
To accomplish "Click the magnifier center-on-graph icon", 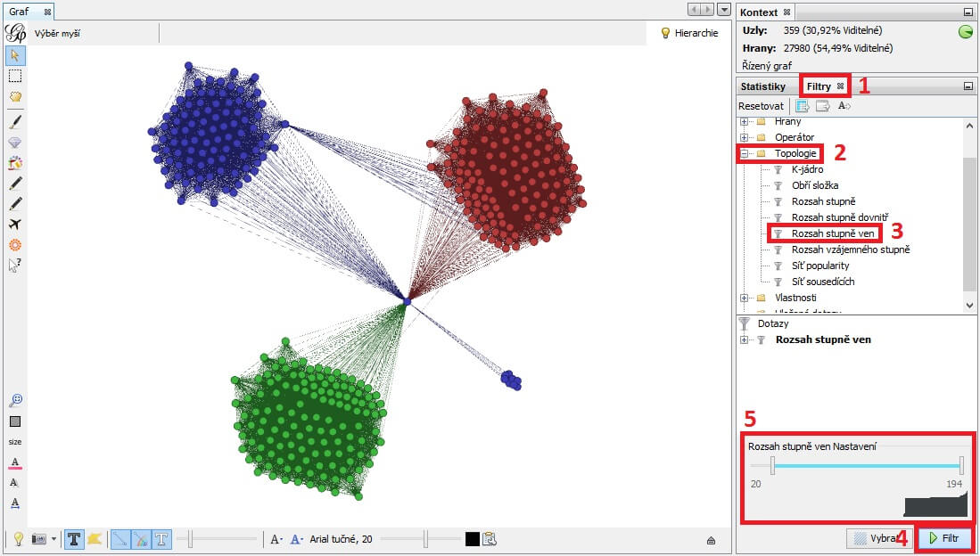I will coord(15,400).
